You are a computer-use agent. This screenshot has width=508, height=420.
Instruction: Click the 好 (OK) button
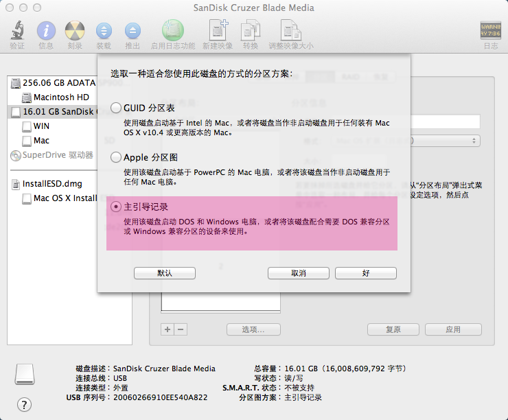coord(366,273)
